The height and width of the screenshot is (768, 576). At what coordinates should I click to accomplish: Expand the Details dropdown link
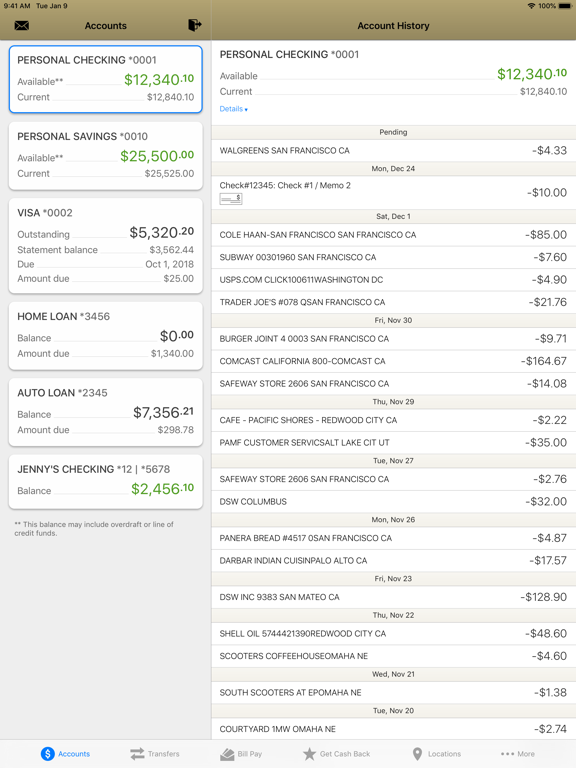click(x=234, y=109)
